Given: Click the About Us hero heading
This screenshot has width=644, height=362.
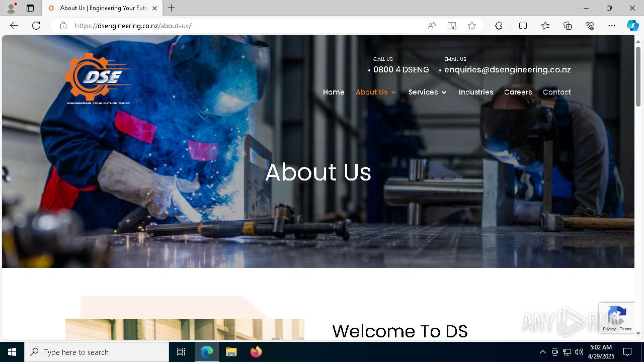Looking at the screenshot, I should [x=318, y=172].
